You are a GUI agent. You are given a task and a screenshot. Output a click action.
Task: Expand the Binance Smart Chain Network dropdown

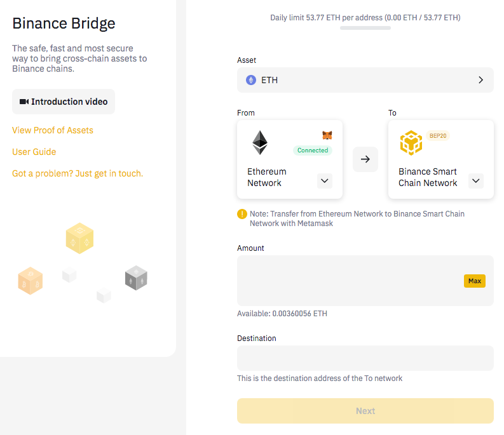475,181
